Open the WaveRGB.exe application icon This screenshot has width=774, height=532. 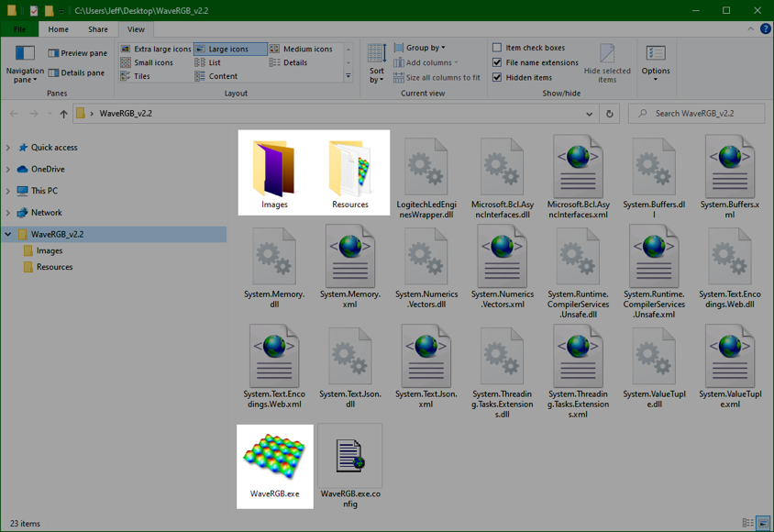pyautogui.click(x=274, y=458)
